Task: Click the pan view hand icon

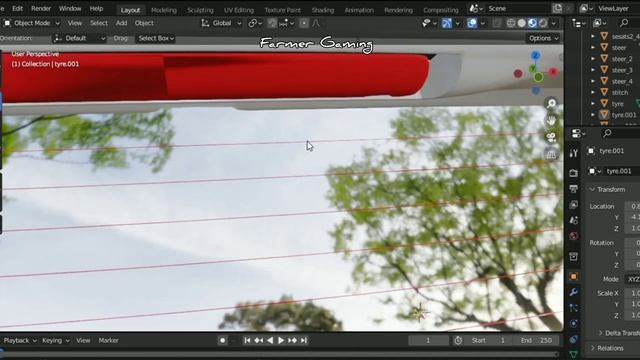Action: 551,120
